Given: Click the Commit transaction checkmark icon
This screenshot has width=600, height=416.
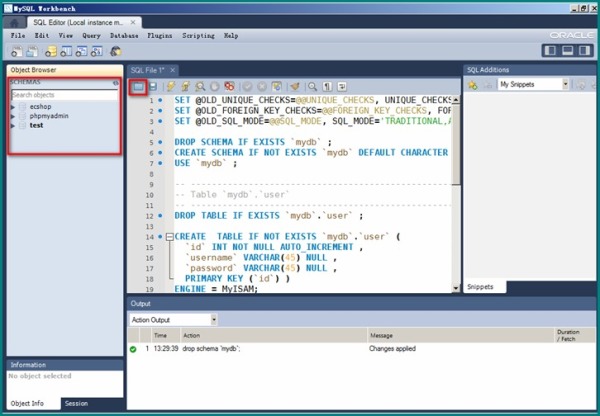Looking at the screenshot, I should (x=248, y=87).
